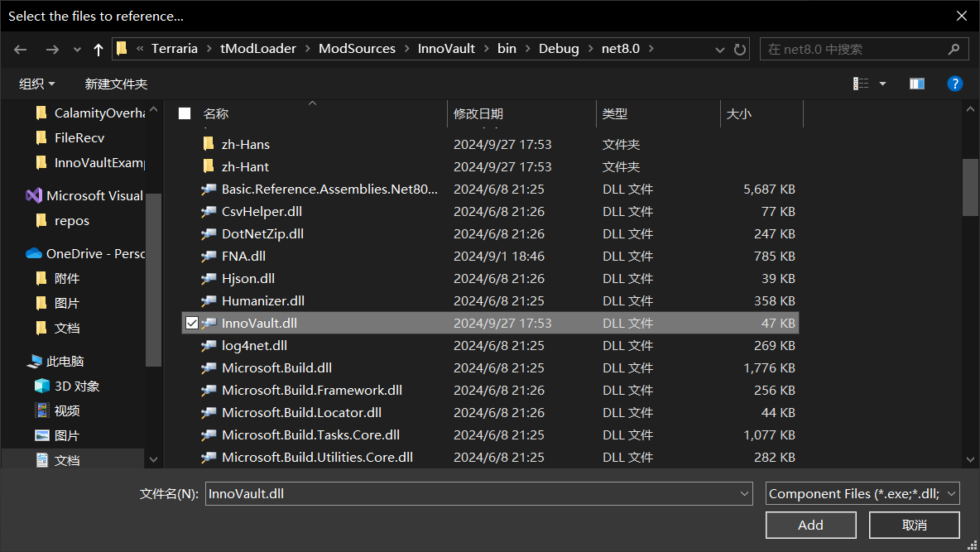Open the help question mark icon

click(954, 84)
